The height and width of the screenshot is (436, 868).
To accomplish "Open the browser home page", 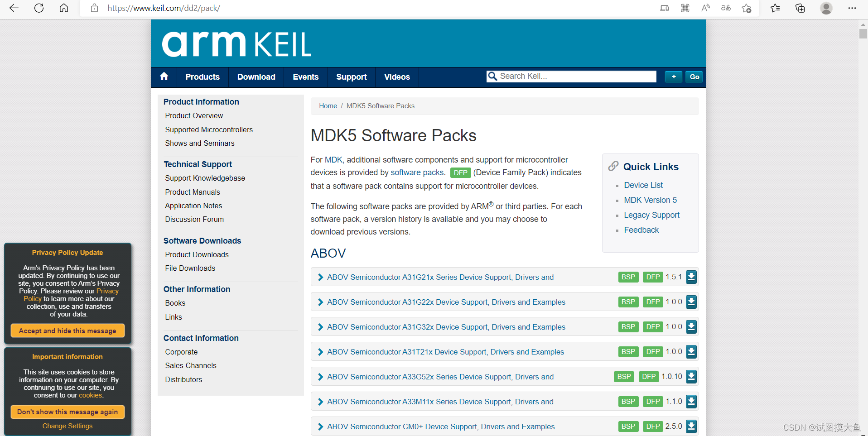I will [64, 8].
